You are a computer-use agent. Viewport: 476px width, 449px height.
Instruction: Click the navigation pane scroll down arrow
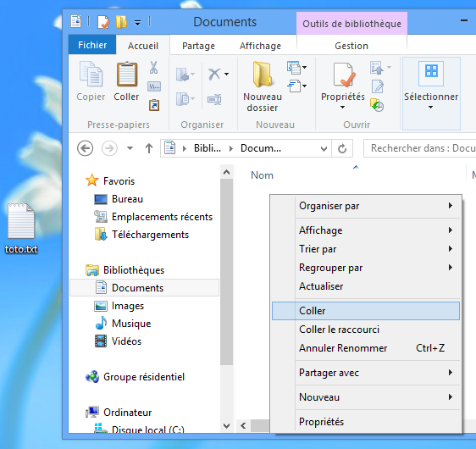pyautogui.click(x=226, y=425)
